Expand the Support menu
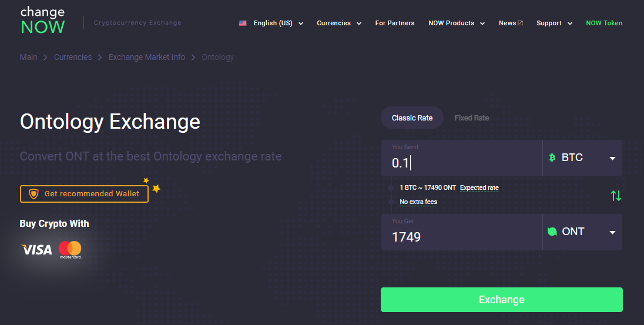Screen dimensions: 644x325 point(554,23)
